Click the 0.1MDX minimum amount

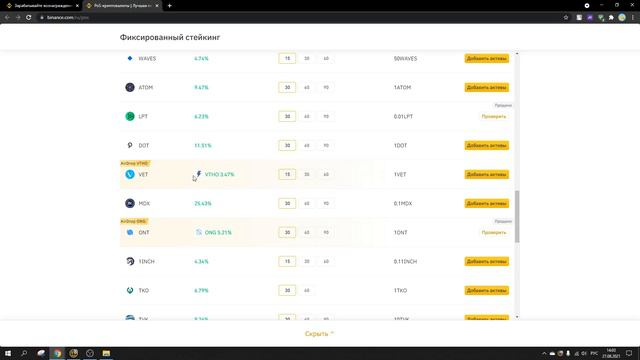[403, 203]
